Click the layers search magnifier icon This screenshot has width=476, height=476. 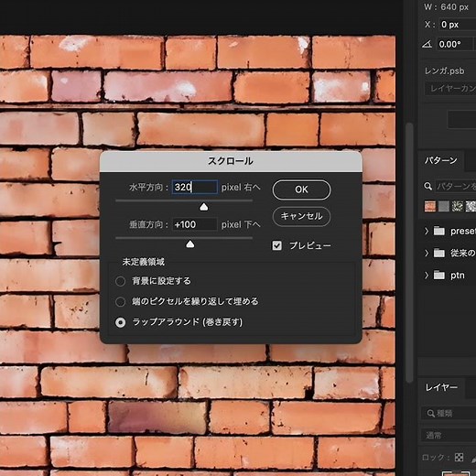pyautogui.click(x=430, y=414)
